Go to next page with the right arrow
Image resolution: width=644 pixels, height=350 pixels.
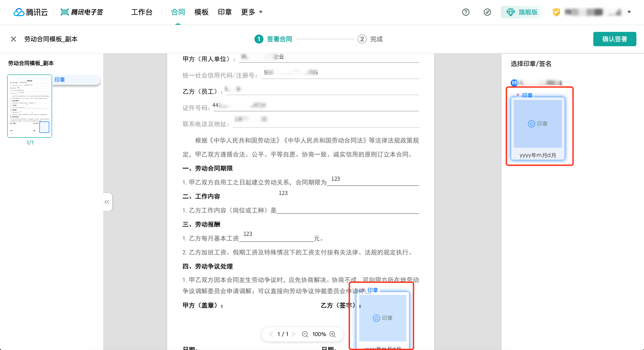point(294,334)
